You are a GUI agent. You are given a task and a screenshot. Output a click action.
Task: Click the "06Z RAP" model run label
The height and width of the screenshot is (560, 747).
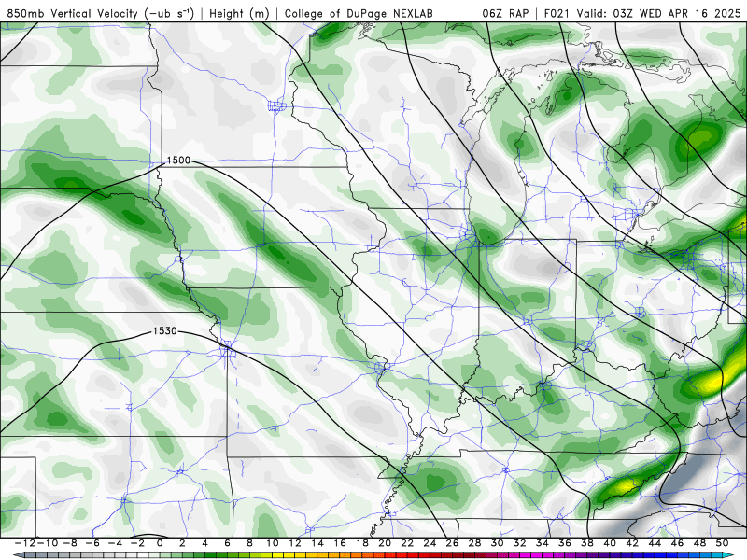pyautogui.click(x=505, y=14)
